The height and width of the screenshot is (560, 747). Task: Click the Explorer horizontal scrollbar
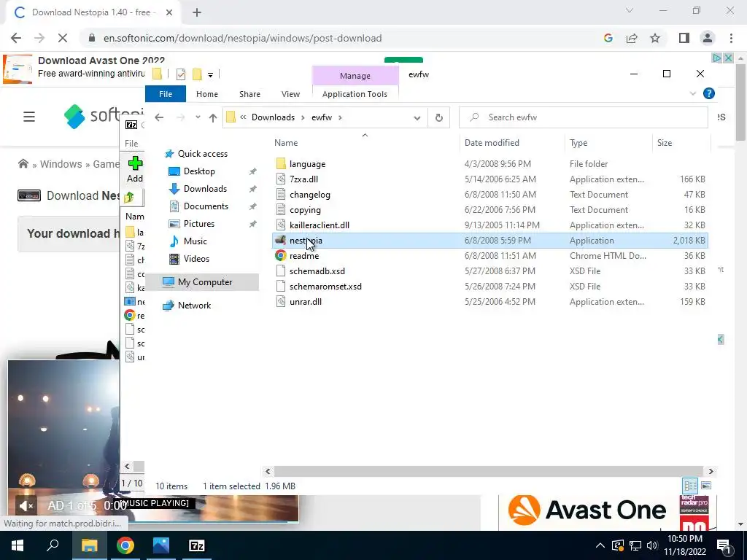(x=489, y=472)
